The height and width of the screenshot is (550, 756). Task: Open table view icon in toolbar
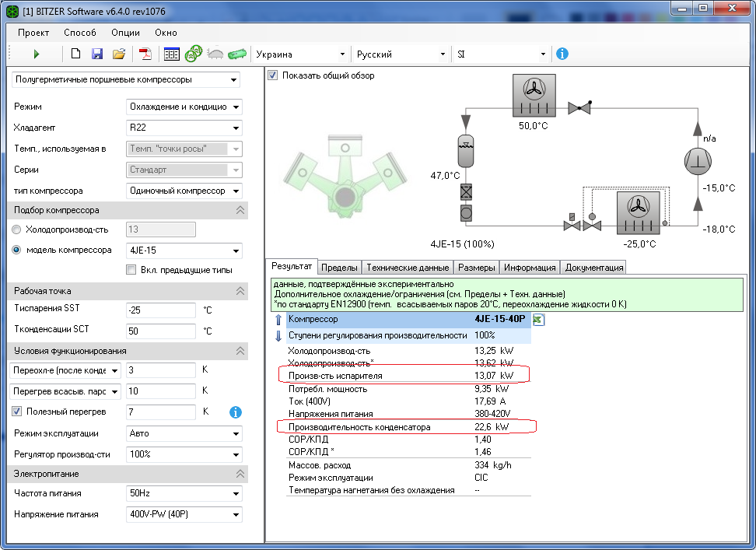pyautogui.click(x=172, y=54)
